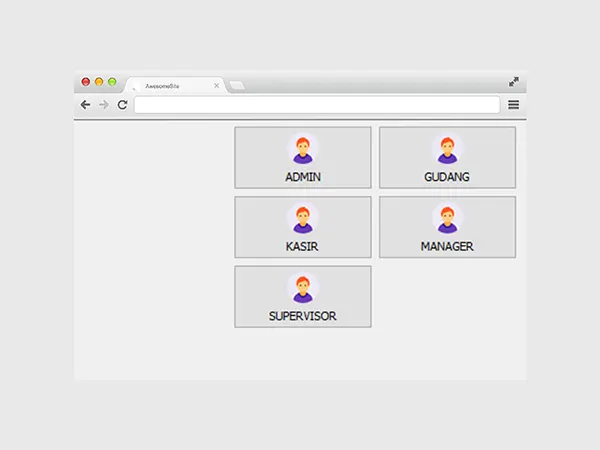Click the avatar icon above KASIR
The width and height of the screenshot is (600, 450).
303,219
